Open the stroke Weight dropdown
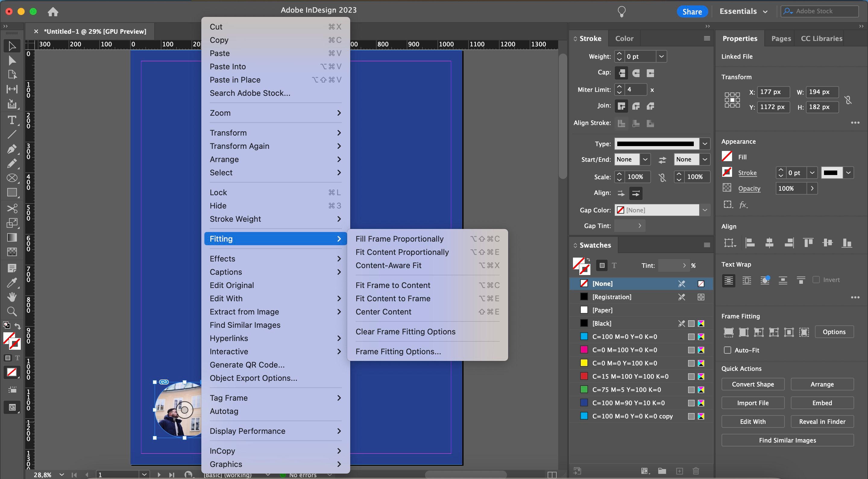 (x=662, y=56)
